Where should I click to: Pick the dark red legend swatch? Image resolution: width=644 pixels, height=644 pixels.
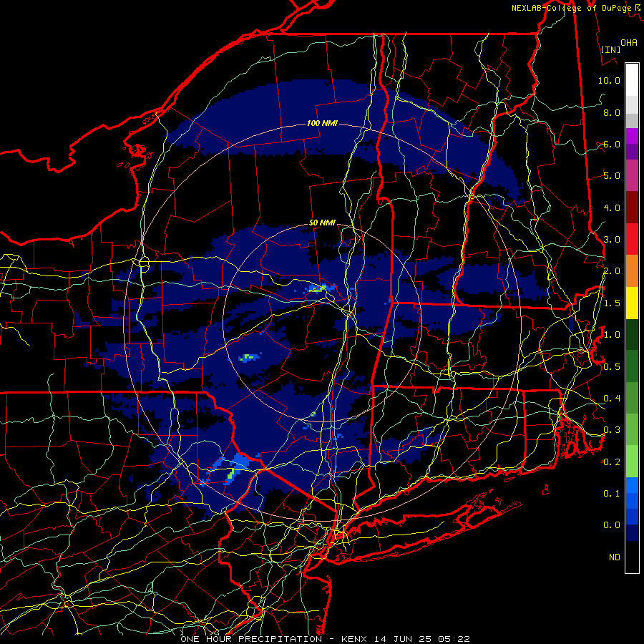click(x=632, y=208)
